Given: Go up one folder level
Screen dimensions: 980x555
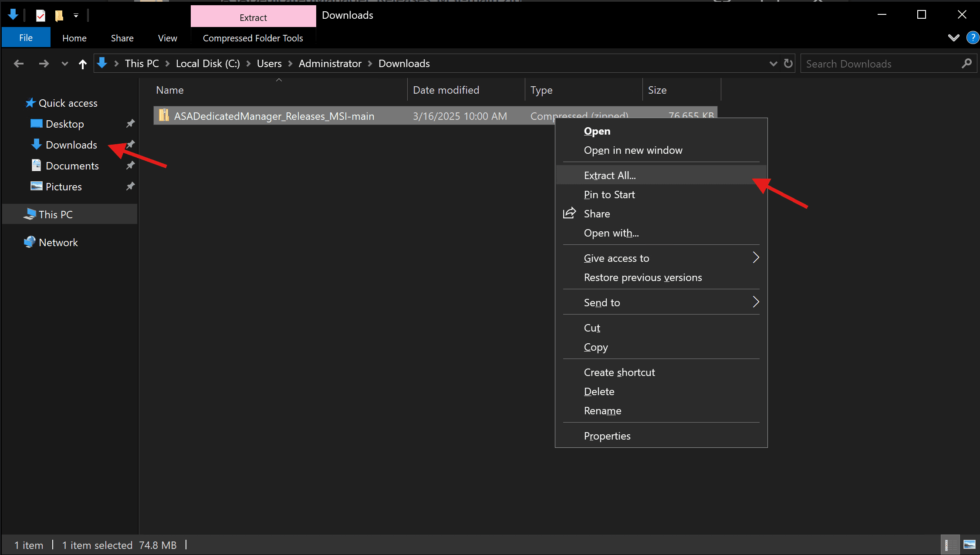Looking at the screenshot, I should pyautogui.click(x=82, y=64).
